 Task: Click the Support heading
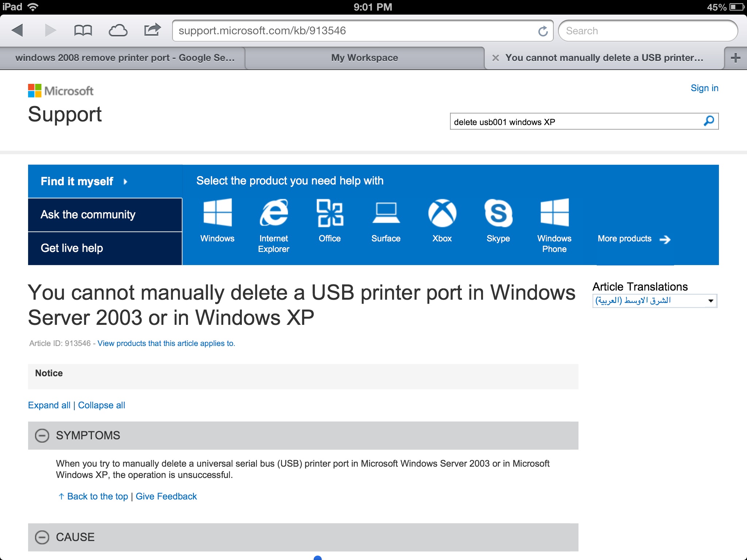pos(65,114)
